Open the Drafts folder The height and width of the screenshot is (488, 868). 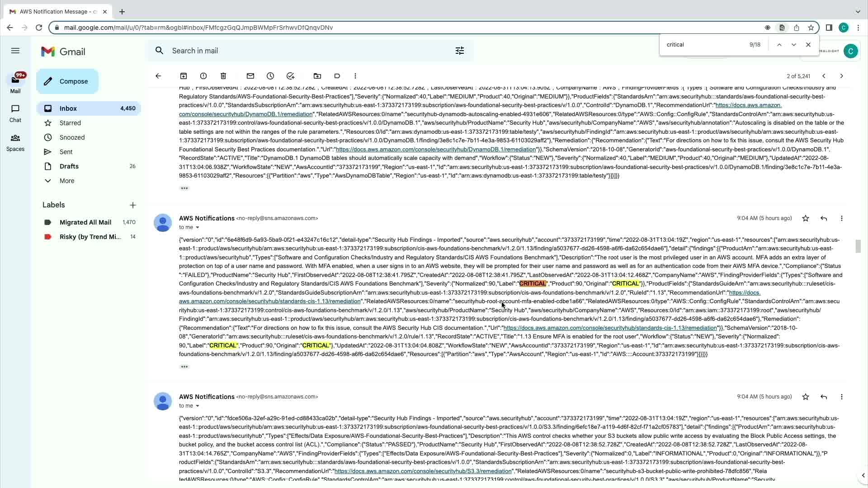coord(69,166)
